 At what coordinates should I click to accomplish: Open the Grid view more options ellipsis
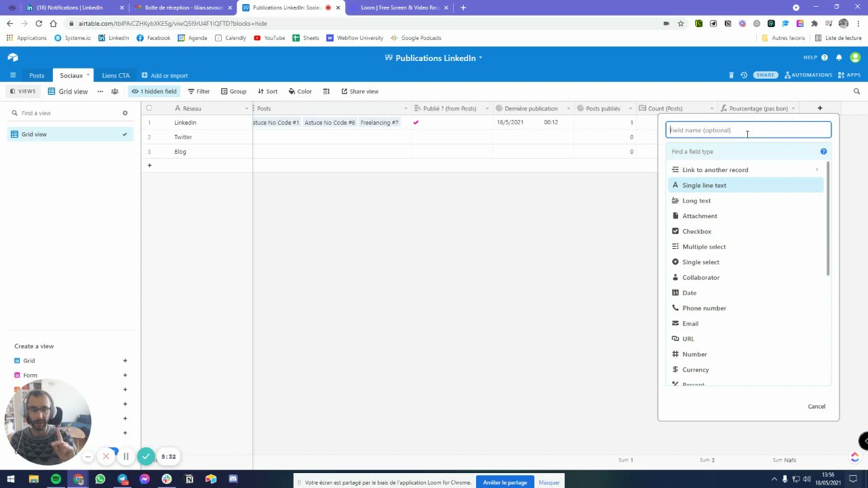[x=100, y=91]
